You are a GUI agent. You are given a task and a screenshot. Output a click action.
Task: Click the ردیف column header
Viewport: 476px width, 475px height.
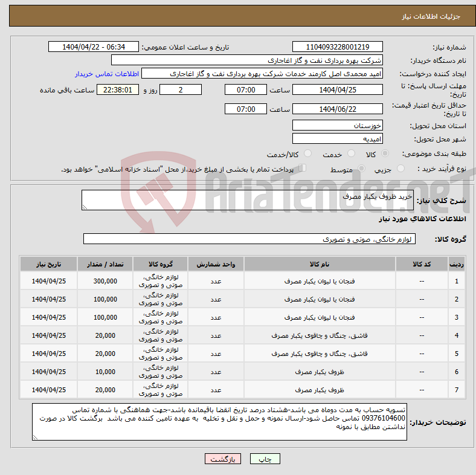click(456, 264)
